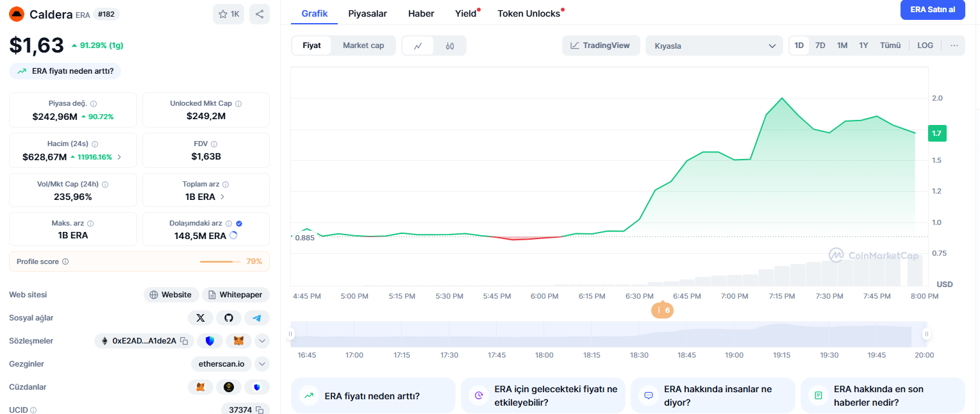Set the chart range to 1Y

click(x=863, y=46)
